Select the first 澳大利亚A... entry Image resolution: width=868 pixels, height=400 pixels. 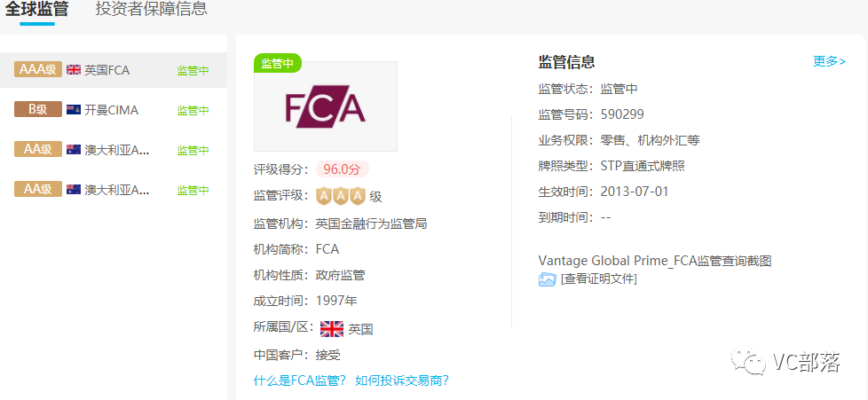(114, 149)
